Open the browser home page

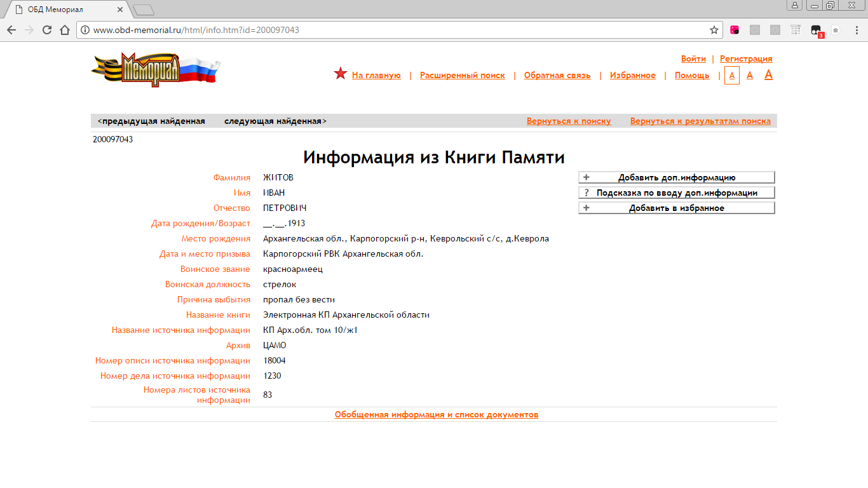click(x=64, y=30)
